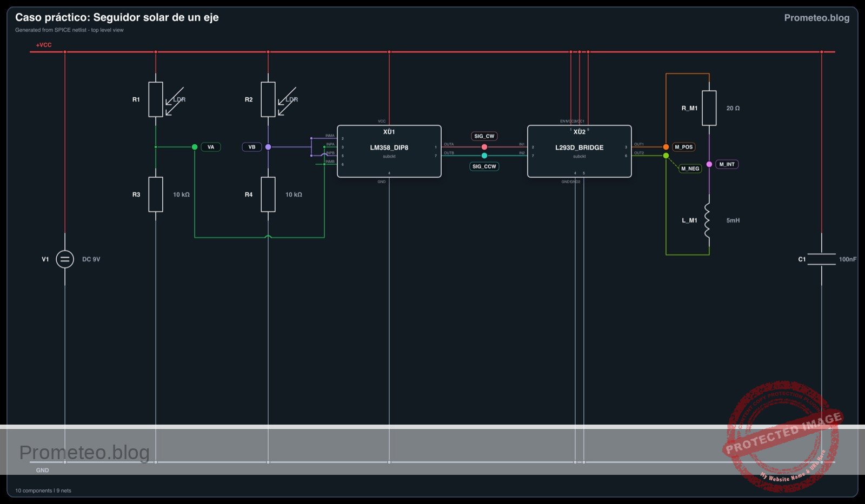Click the L_M1 reference label
This screenshot has height=504, width=865.
[x=689, y=220]
